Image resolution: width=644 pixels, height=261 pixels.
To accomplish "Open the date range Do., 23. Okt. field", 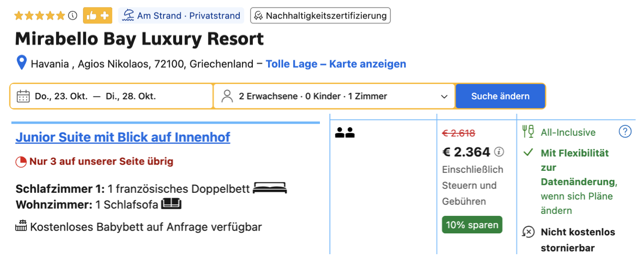I will click(x=112, y=96).
